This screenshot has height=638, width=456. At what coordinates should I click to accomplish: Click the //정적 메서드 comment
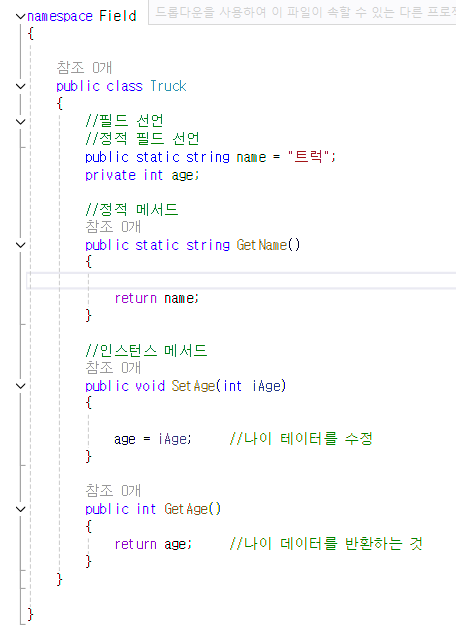[132, 210]
